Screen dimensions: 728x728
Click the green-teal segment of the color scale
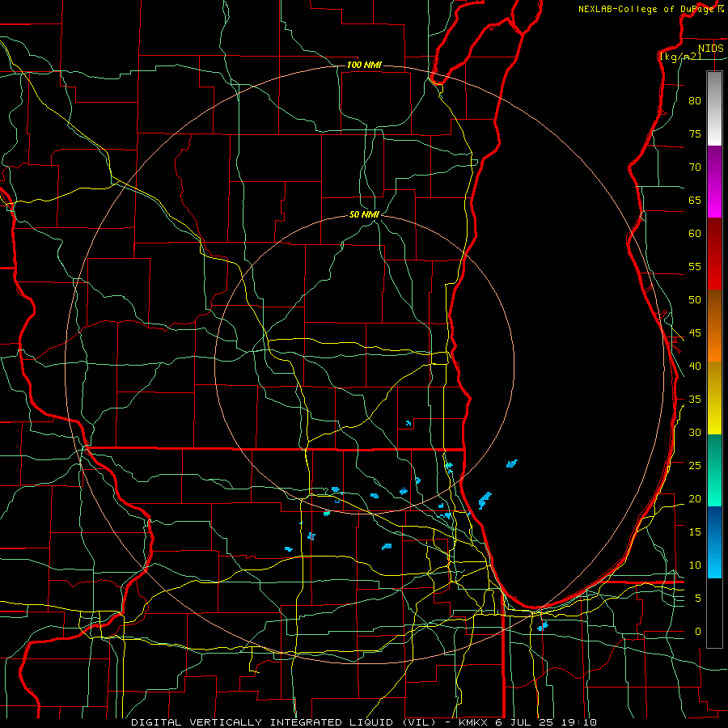coord(714,470)
